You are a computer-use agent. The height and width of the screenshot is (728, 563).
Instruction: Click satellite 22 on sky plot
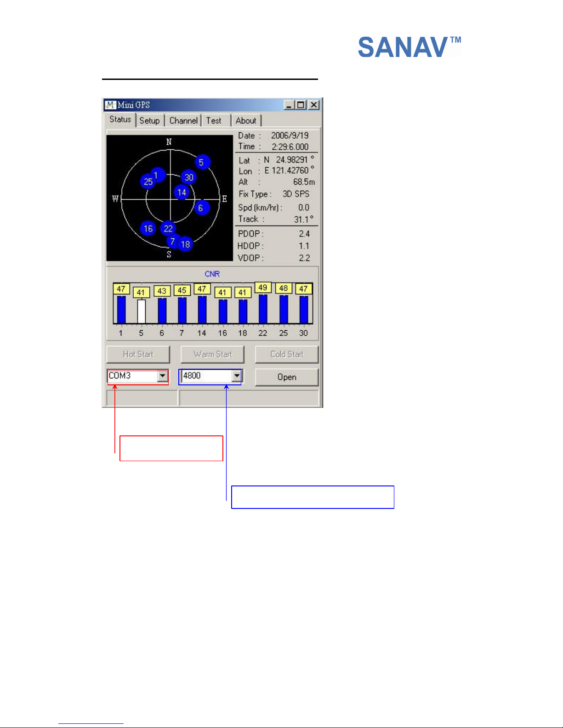[168, 228]
